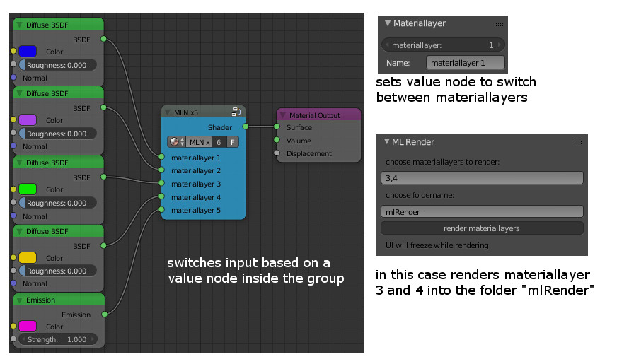The width and height of the screenshot is (629, 364).
Task: Click BSDF output socket of purple Diffuse node
Action: click(103, 107)
